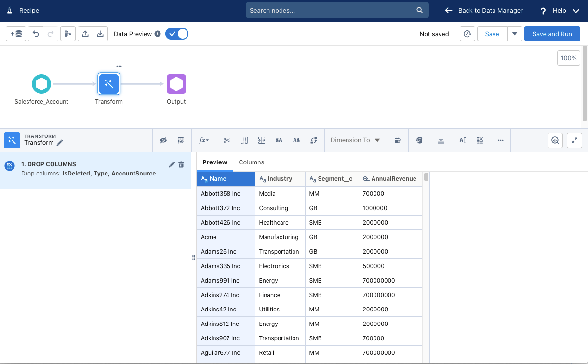
Task: Undo the last recipe change
Action: pyautogui.click(x=36, y=34)
